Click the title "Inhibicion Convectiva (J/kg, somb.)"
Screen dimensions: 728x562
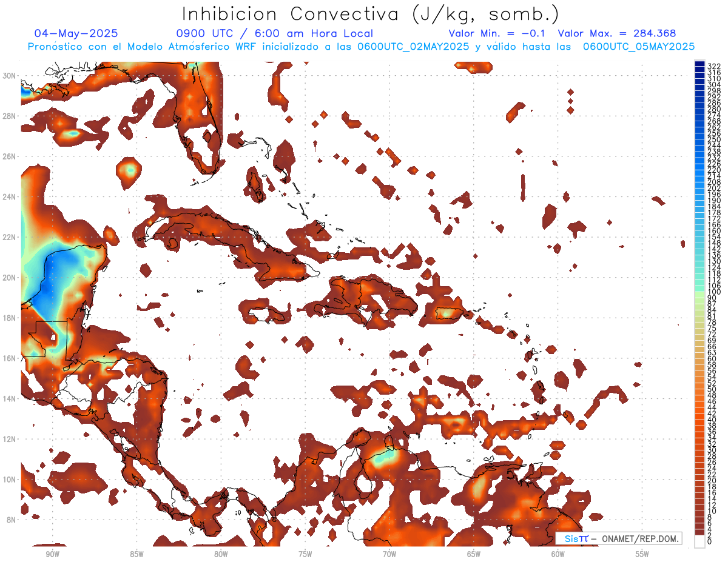click(x=369, y=14)
